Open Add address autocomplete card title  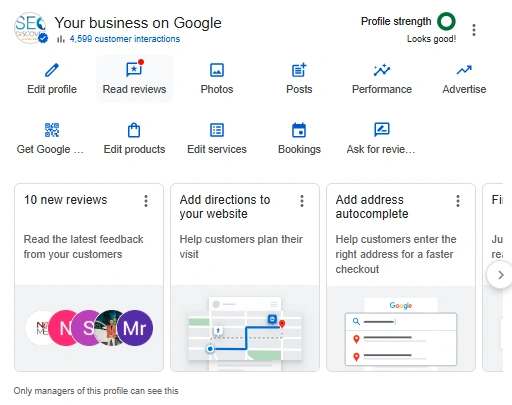pyautogui.click(x=372, y=207)
